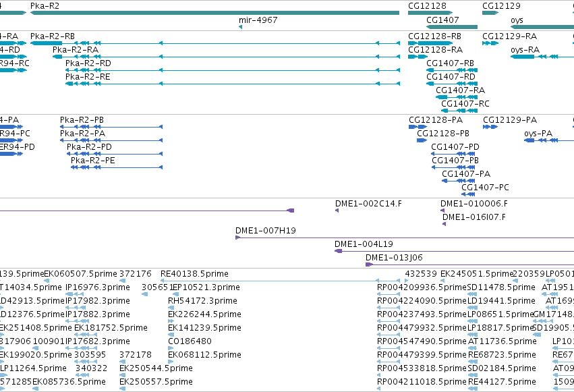This screenshot has height=392, width=574.
Task: Click EST EK245051.5prime label
Action: click(x=477, y=274)
